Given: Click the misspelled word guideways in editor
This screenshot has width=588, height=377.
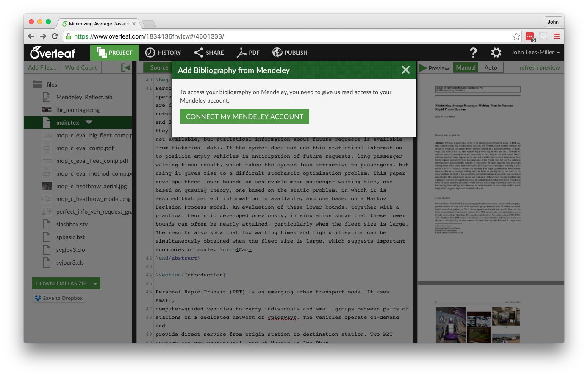Looking at the screenshot, I should (x=282, y=317).
